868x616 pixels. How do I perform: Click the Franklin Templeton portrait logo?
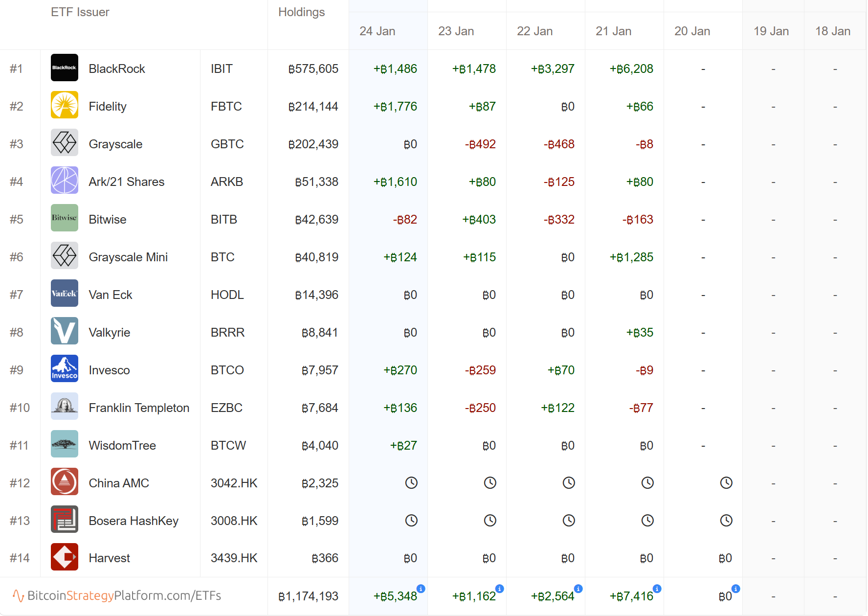65,406
